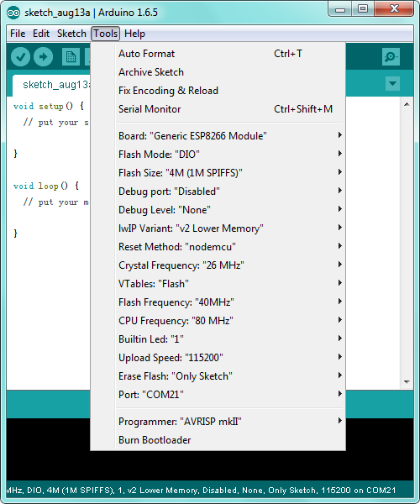Click the New sketch file icon
The image size is (420, 504).
pos(71,57)
